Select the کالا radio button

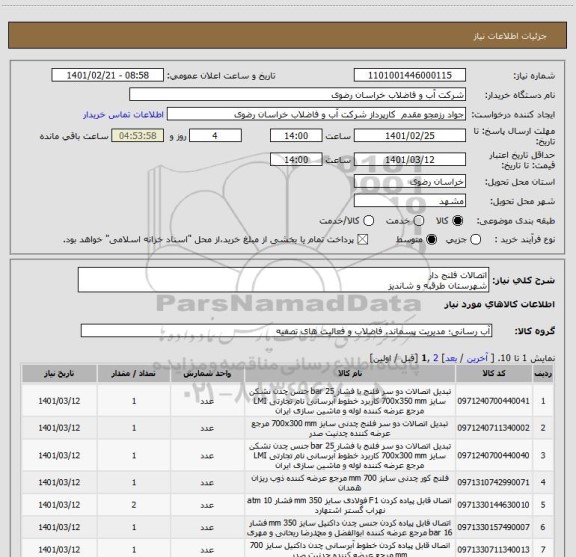point(458,220)
